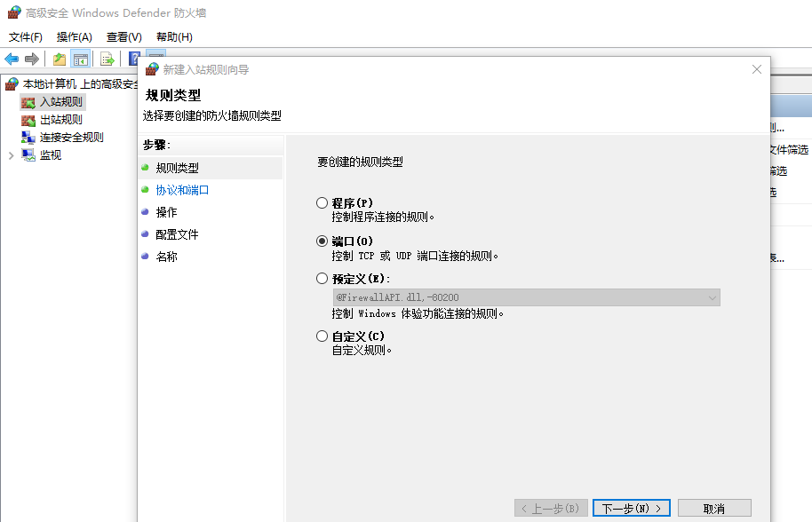This screenshot has height=522, width=812.
Task: Click the monitoring node icon
Action: 28,155
